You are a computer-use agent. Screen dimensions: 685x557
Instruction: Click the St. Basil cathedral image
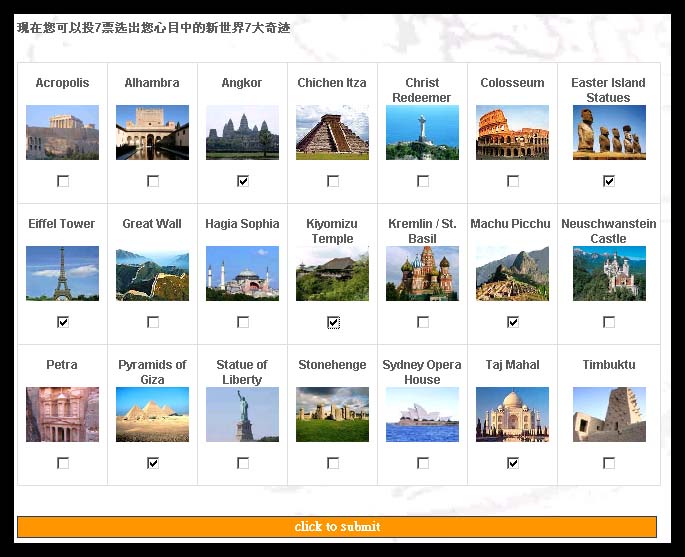click(x=422, y=273)
